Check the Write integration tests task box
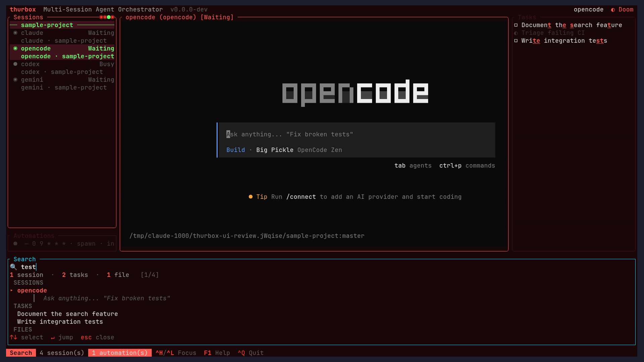 click(x=516, y=41)
